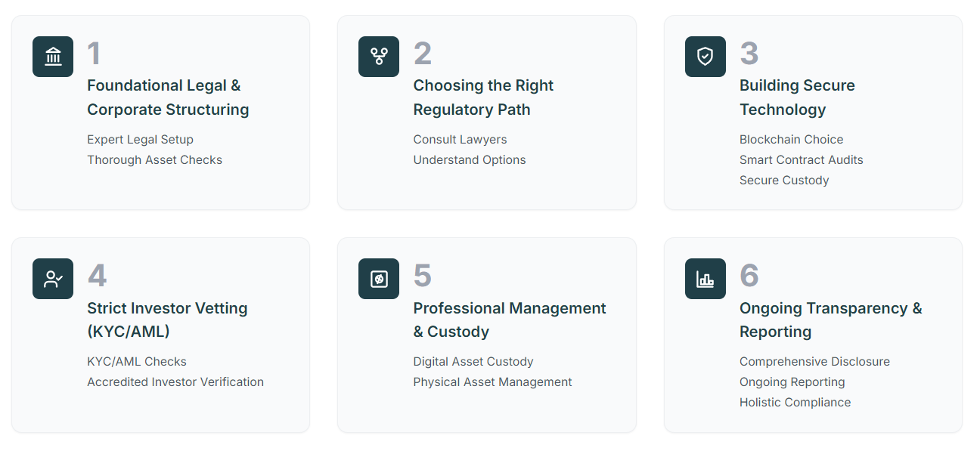Click the branching path icon in card 2
This screenshot has width=980, height=451.
point(379,57)
